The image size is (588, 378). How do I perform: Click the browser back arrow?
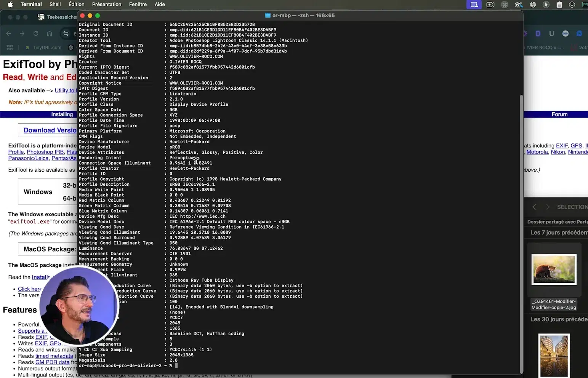[x=9, y=33]
